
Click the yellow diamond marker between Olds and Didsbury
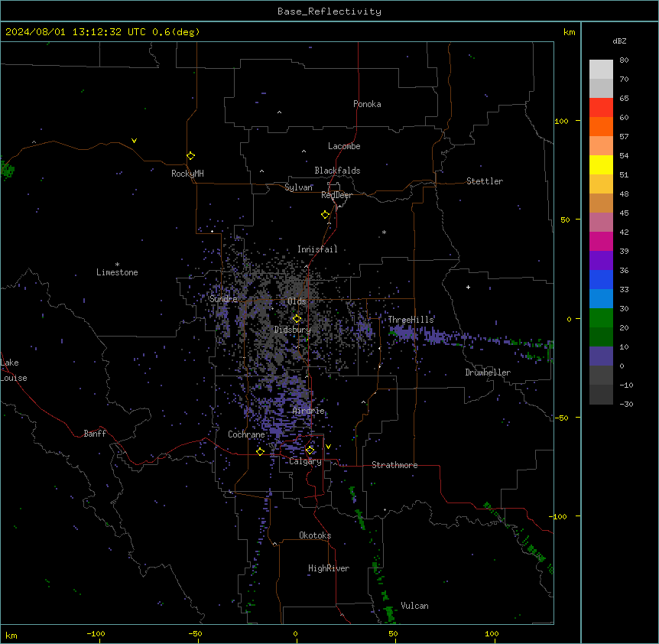click(297, 319)
